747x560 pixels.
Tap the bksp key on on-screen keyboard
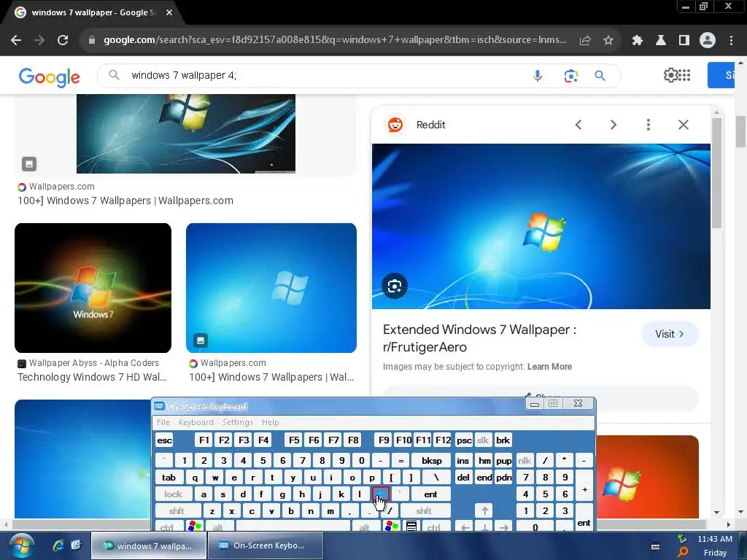[x=432, y=461]
